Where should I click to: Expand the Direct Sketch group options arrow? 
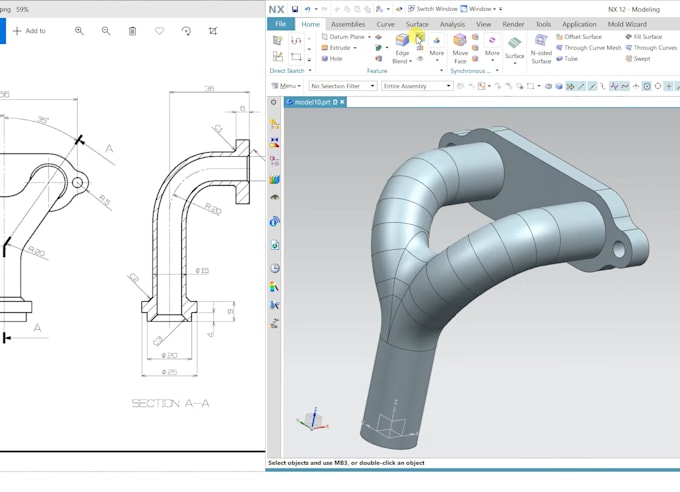click(310, 70)
